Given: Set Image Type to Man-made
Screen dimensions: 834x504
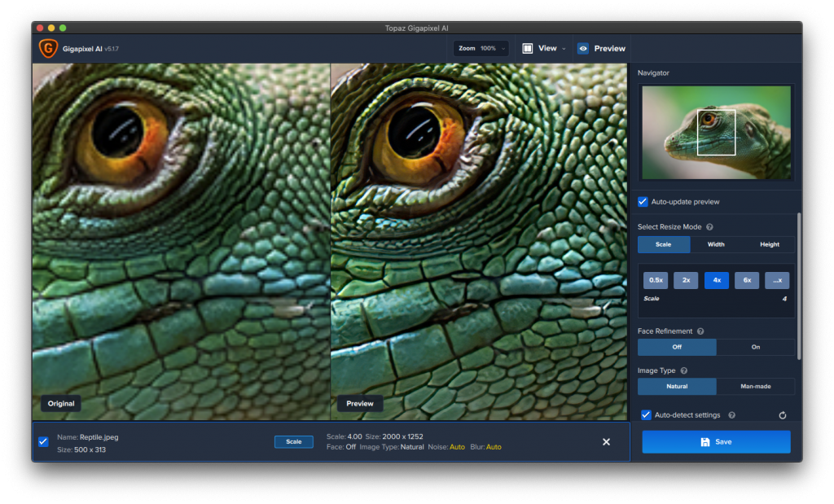Looking at the screenshot, I should coord(756,387).
